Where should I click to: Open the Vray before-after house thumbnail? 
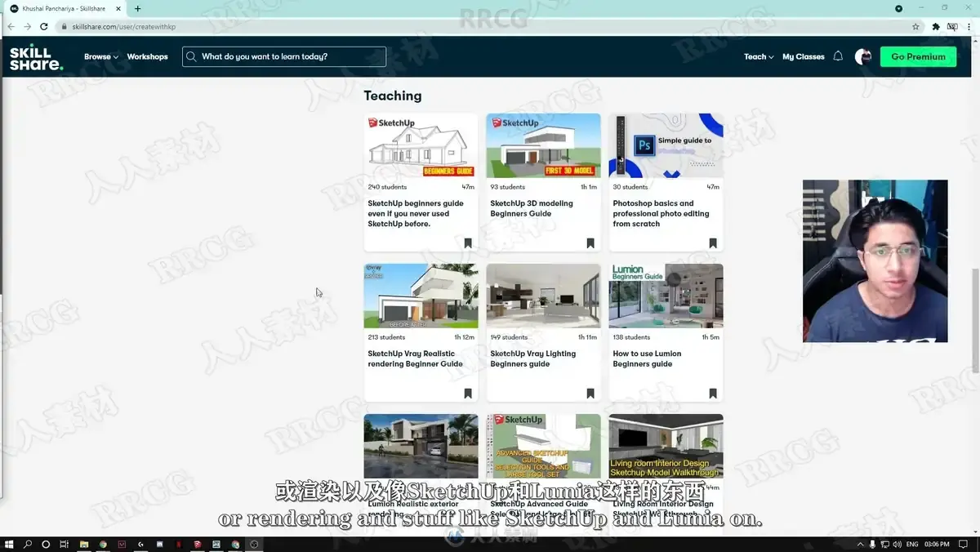tap(421, 296)
